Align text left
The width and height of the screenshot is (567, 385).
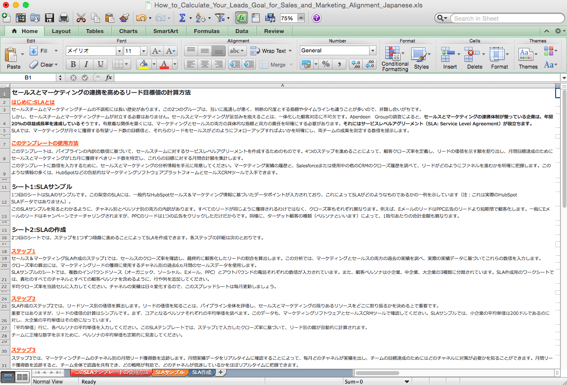[x=191, y=64]
